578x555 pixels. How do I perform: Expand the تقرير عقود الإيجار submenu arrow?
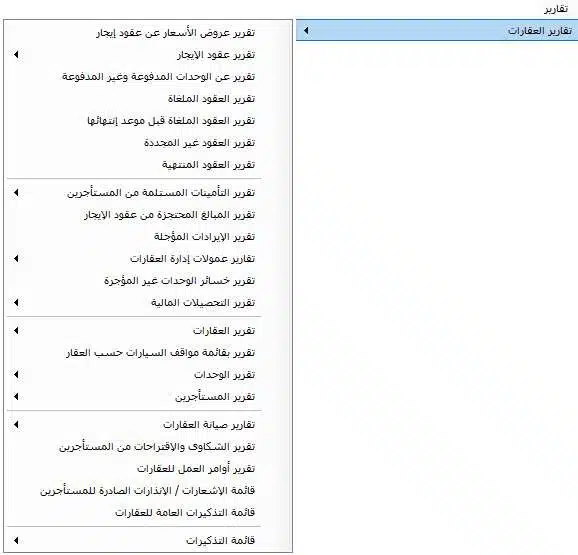16,55
